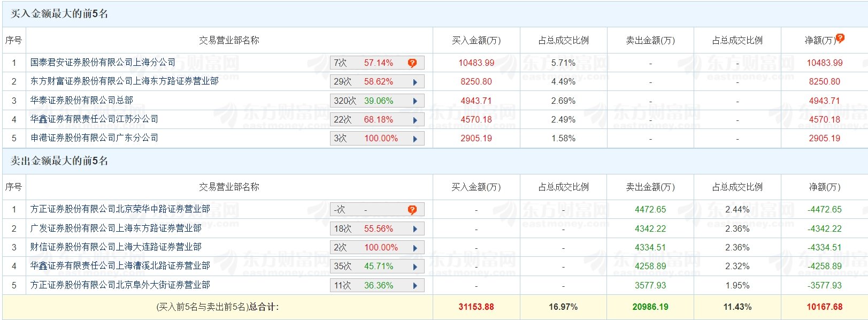Screen dimensions: 868x320
Task: Click the 18次 55.56% win-rate box
Action: tap(377, 229)
